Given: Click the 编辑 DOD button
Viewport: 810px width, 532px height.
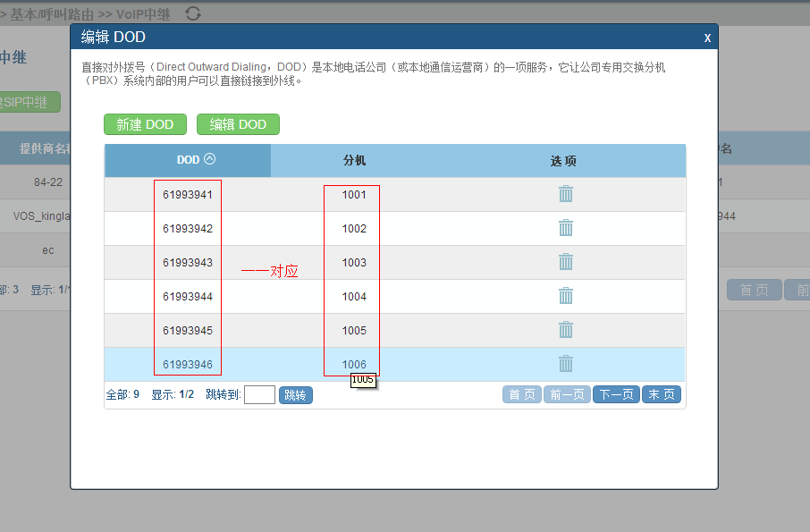Looking at the screenshot, I should click(238, 124).
